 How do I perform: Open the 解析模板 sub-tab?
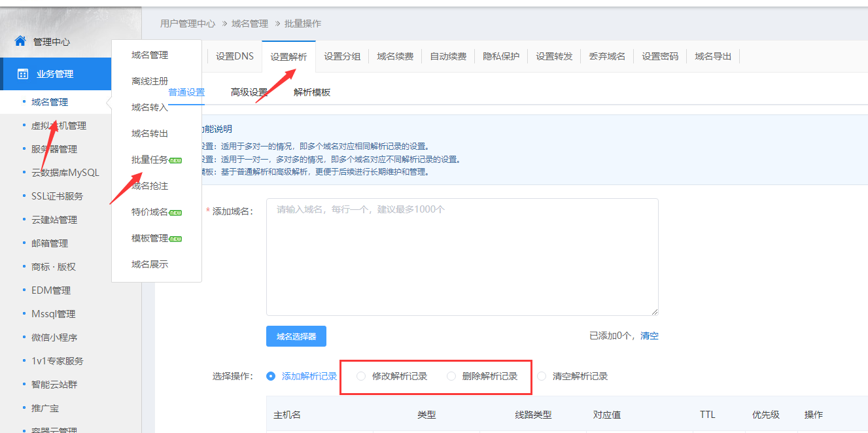pos(312,92)
